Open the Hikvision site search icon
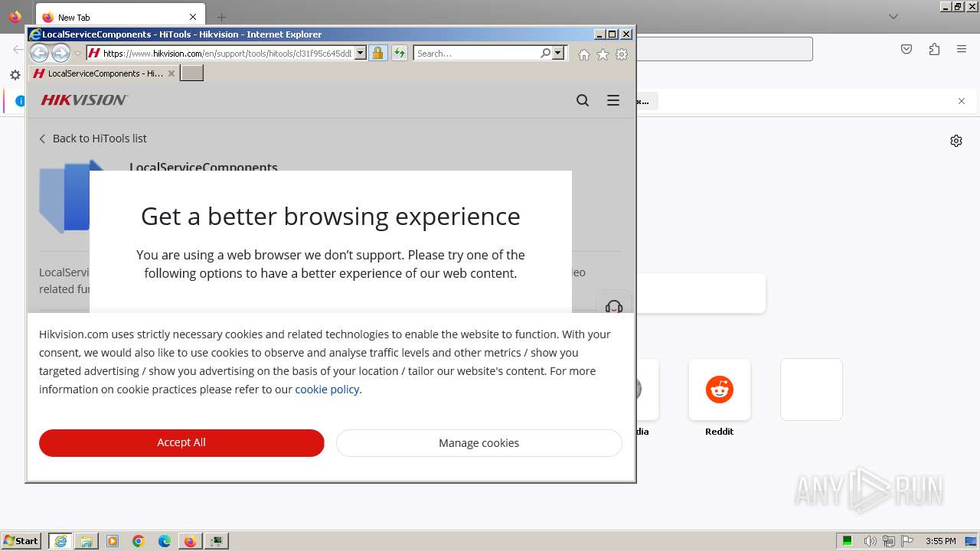The width and height of the screenshot is (980, 551). (583, 100)
